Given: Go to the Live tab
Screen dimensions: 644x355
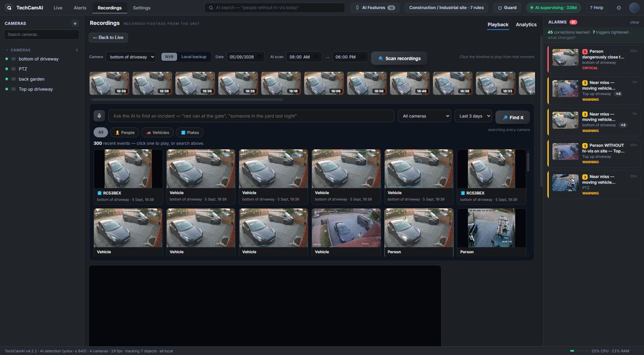Looking at the screenshot, I should (x=58, y=8).
